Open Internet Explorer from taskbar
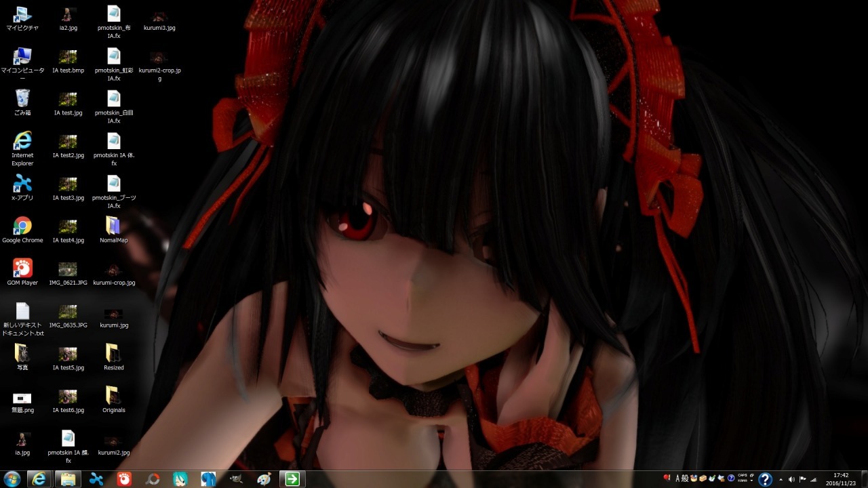Viewport: 868px width, 488px height. (40, 479)
